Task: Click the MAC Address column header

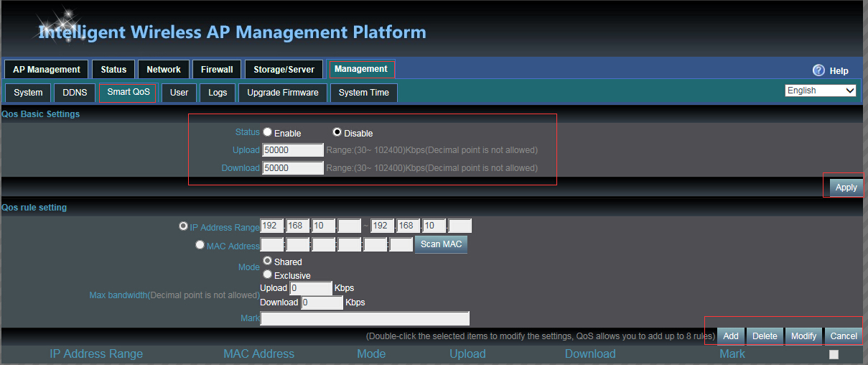Action: click(259, 354)
